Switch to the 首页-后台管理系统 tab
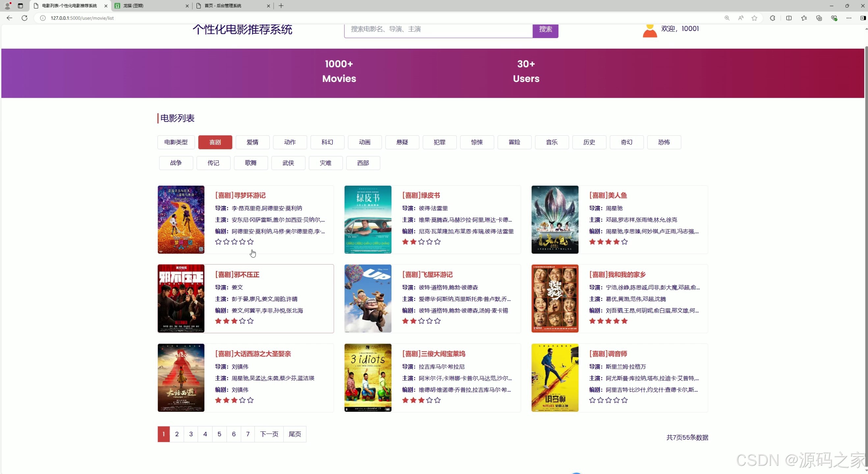868x474 pixels. pyautogui.click(x=227, y=6)
